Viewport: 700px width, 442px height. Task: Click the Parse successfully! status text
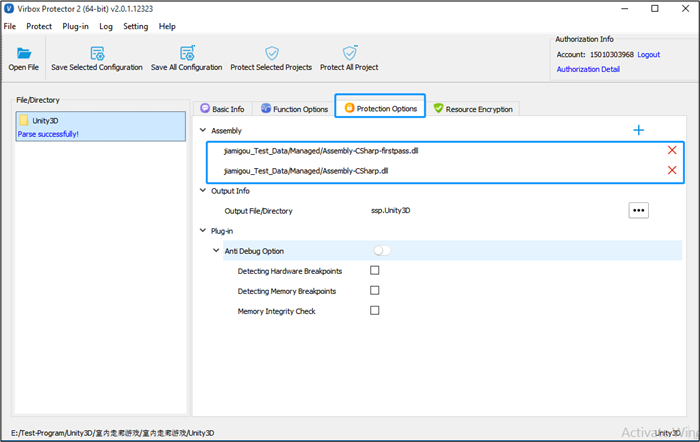point(48,134)
